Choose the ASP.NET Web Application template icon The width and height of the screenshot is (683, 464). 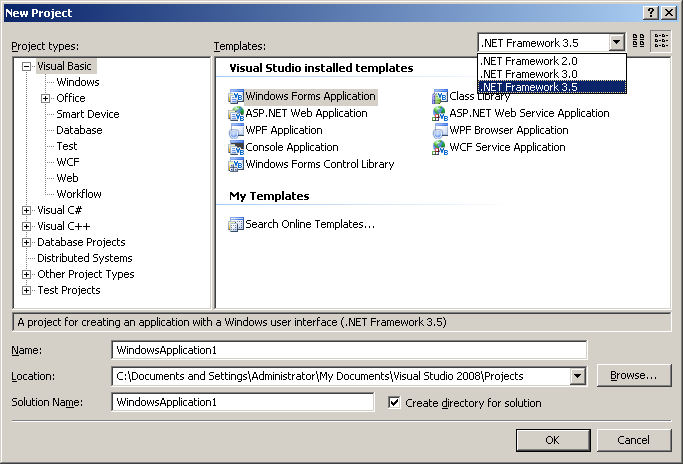click(x=236, y=113)
